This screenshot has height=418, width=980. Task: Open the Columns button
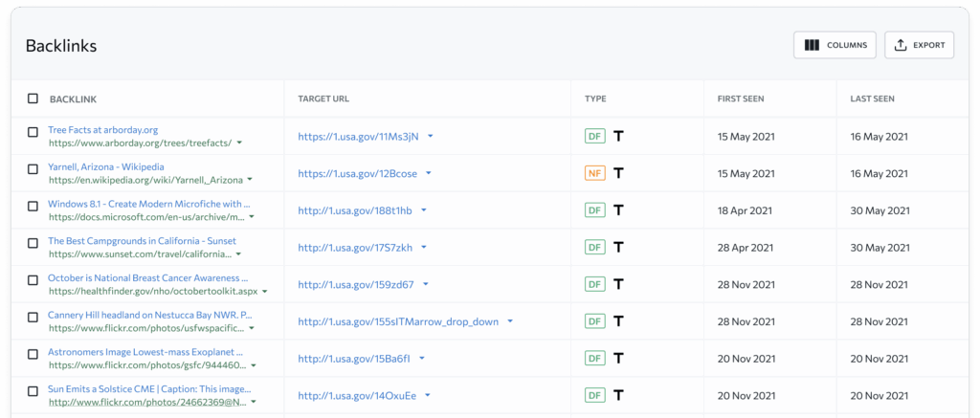[x=835, y=45]
